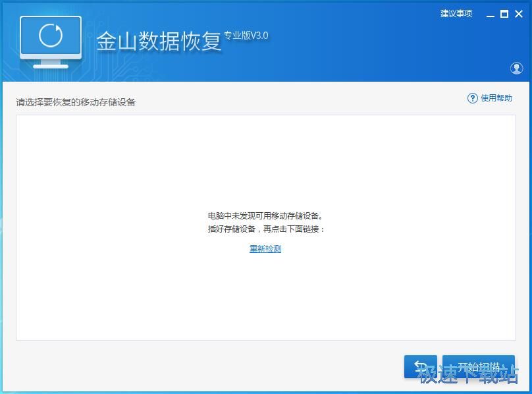Click the 电脑中未发现可用移动存储设备 message
The image size is (532, 394).
(x=265, y=215)
